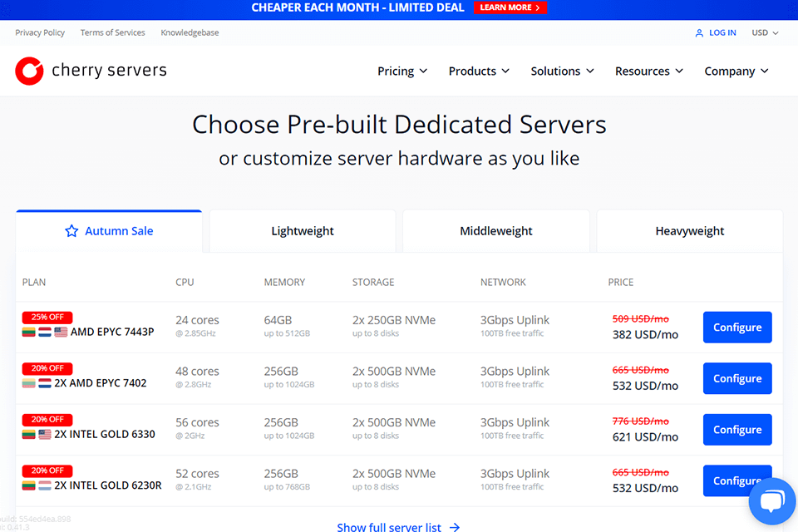Screen dimensions: 798x532
Task: Click the 25% OFF badge
Action: (47, 318)
